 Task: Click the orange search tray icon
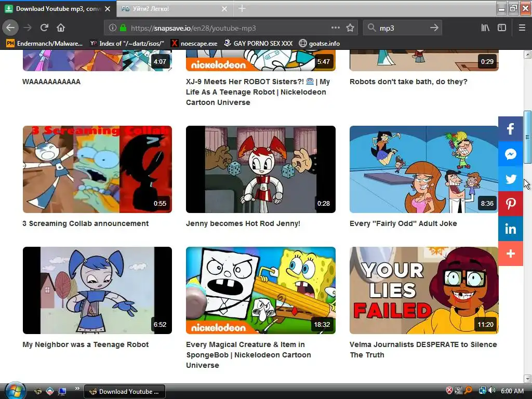click(468, 391)
